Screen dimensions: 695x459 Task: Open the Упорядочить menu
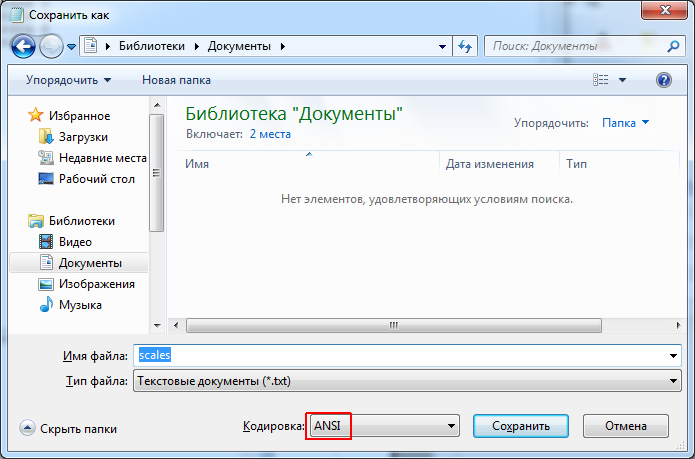(68, 80)
